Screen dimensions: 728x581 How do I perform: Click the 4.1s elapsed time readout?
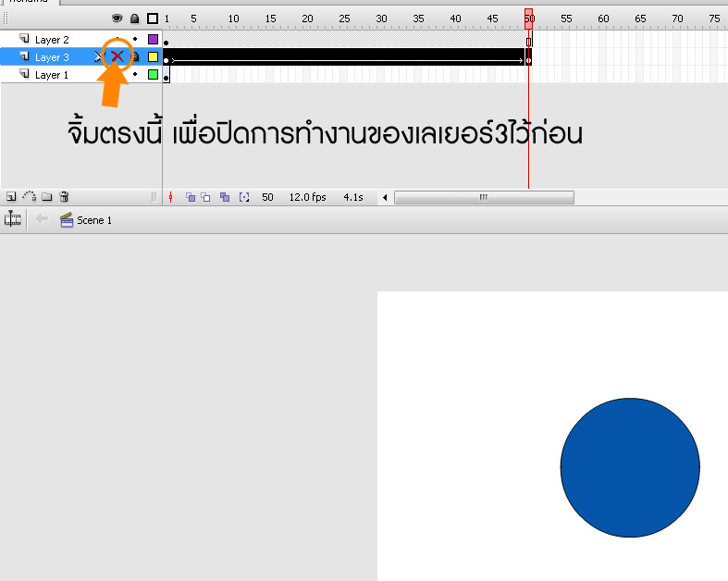point(353,197)
